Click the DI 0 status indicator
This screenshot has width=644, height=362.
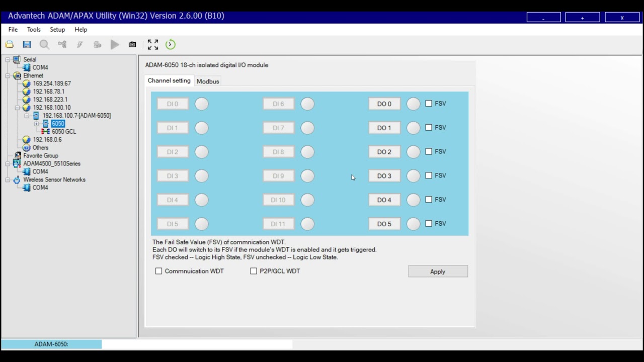201,104
